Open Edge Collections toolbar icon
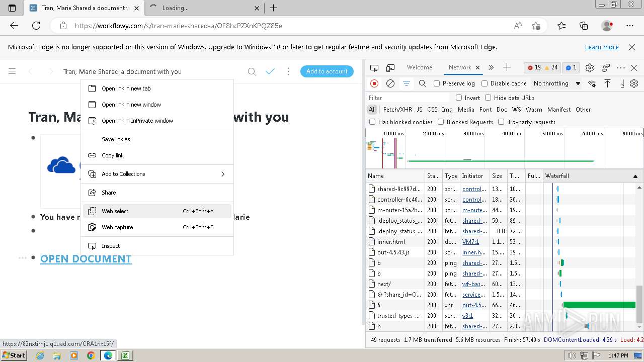This screenshot has width=644, height=362. tap(584, 26)
